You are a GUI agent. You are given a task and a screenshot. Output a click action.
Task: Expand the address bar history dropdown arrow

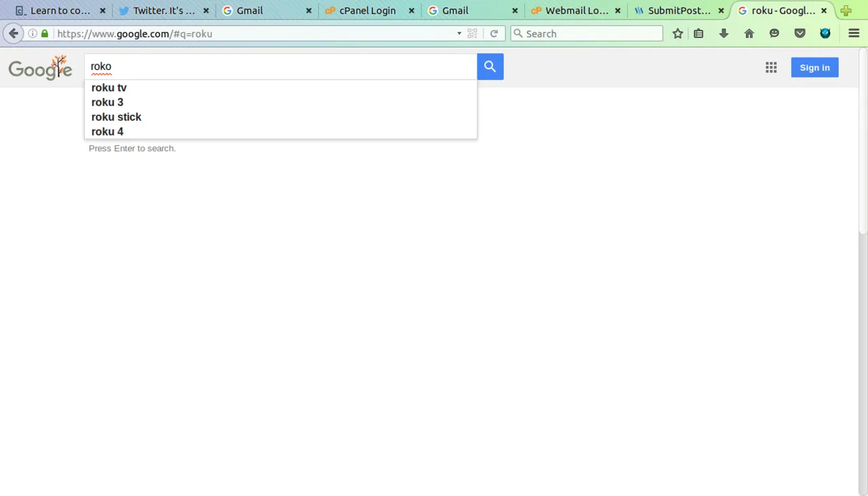[459, 33]
